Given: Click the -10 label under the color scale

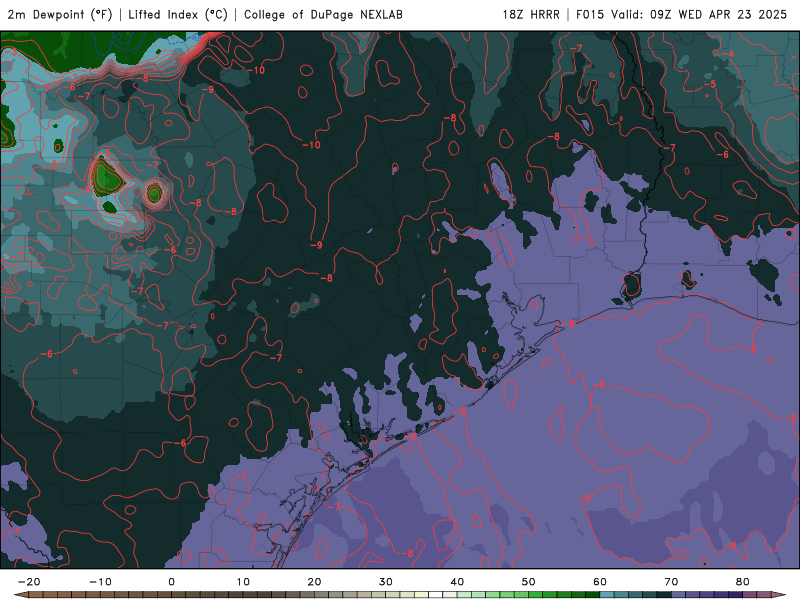Looking at the screenshot, I should tap(100, 582).
